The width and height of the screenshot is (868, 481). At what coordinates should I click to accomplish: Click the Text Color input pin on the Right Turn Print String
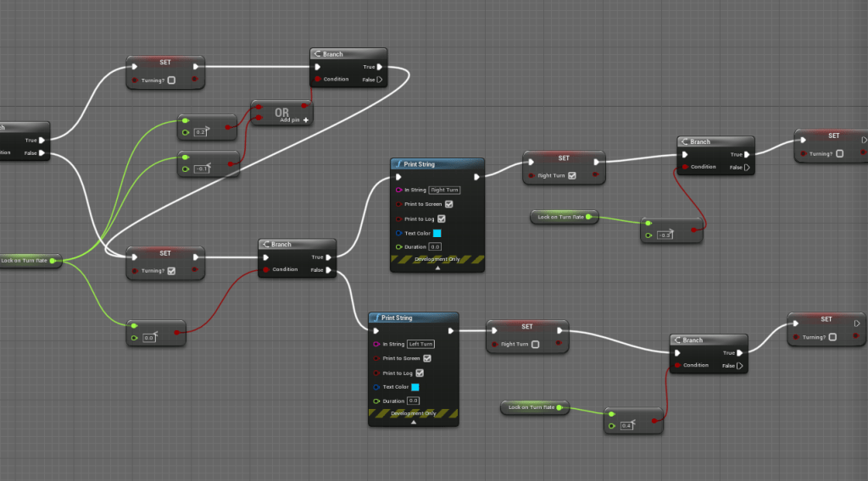(x=398, y=233)
